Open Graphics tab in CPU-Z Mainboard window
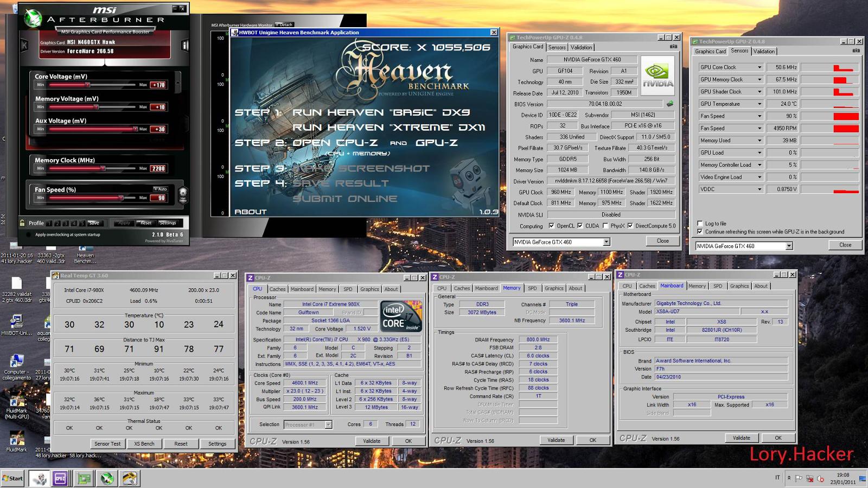This screenshot has height=488, width=868. click(x=739, y=286)
